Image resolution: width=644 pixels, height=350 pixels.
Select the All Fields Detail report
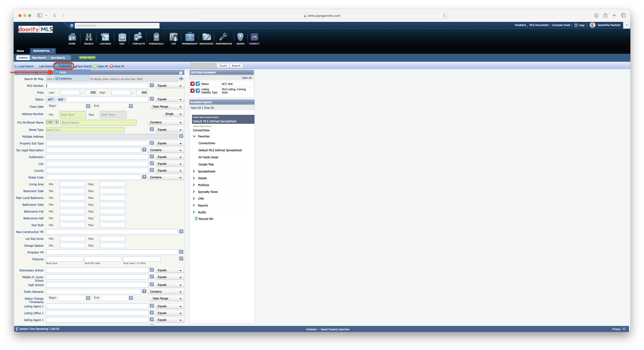[x=208, y=157]
